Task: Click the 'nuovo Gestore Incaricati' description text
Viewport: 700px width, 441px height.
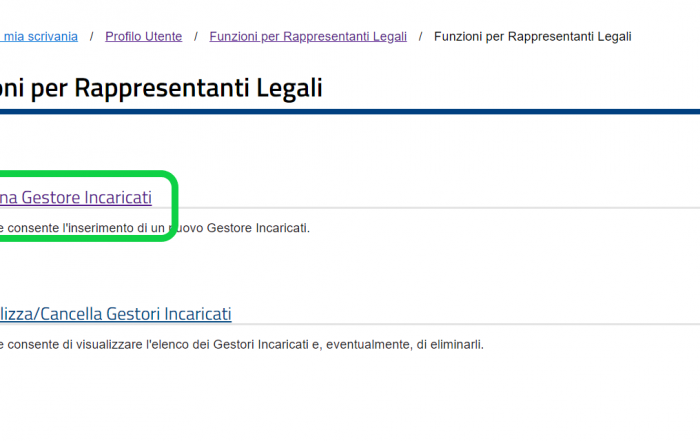Action: (154, 228)
